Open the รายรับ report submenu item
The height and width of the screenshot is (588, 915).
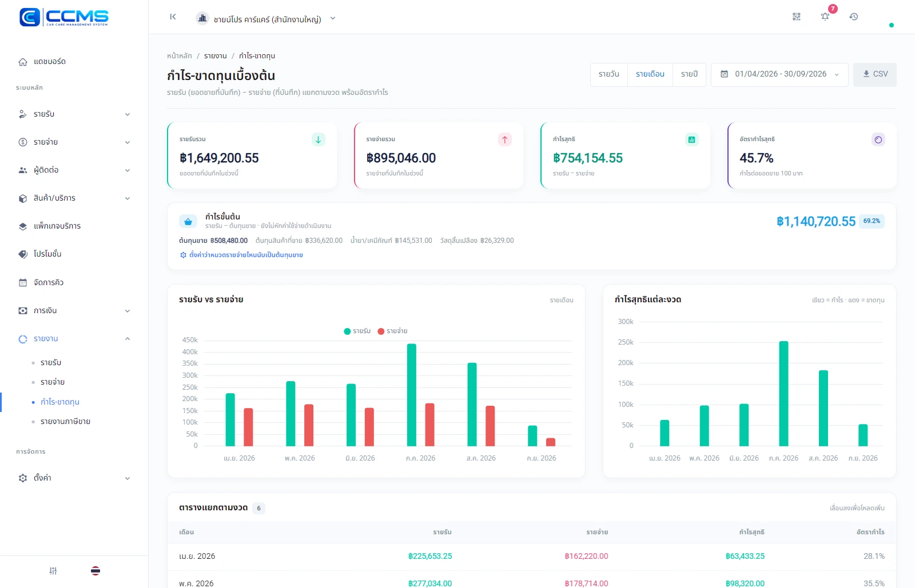point(51,363)
